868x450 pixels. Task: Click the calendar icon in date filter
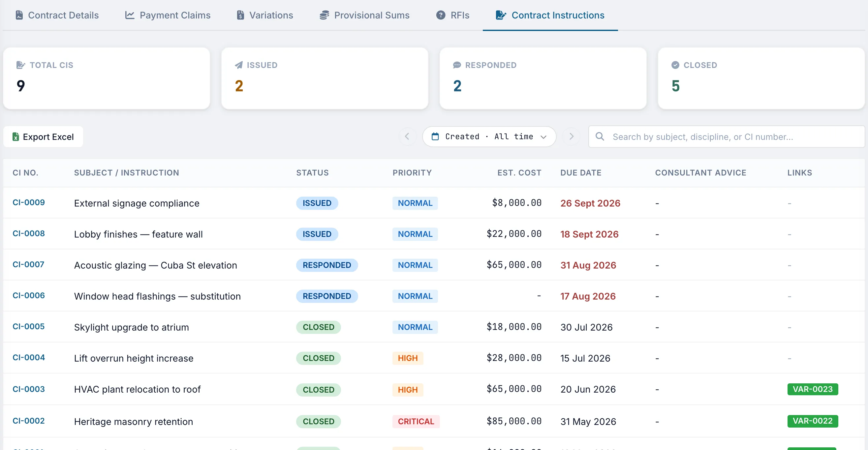click(x=435, y=137)
